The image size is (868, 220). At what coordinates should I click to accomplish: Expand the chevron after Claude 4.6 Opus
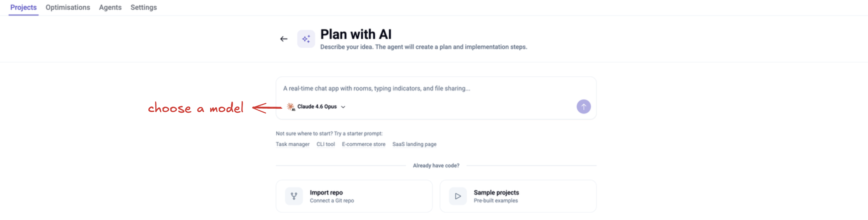[x=343, y=107]
